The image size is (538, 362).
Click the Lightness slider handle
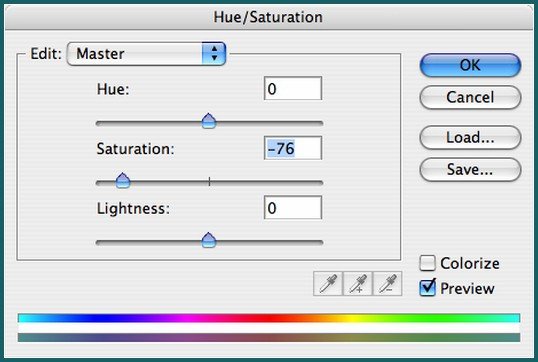coord(209,240)
